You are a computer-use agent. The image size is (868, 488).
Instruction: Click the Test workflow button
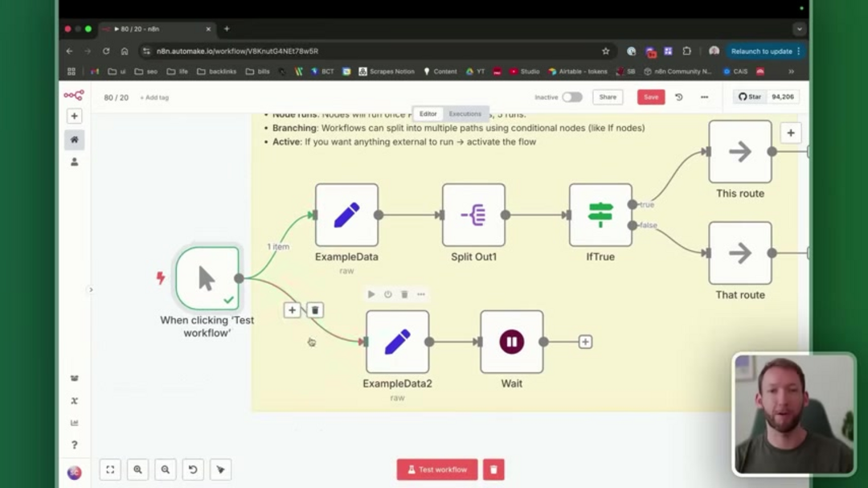(x=437, y=470)
